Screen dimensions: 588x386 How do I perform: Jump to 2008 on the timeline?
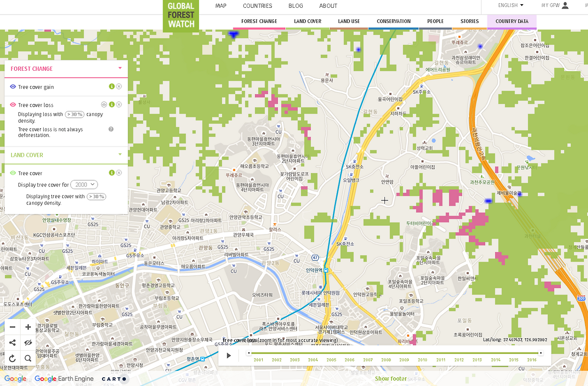click(x=386, y=360)
